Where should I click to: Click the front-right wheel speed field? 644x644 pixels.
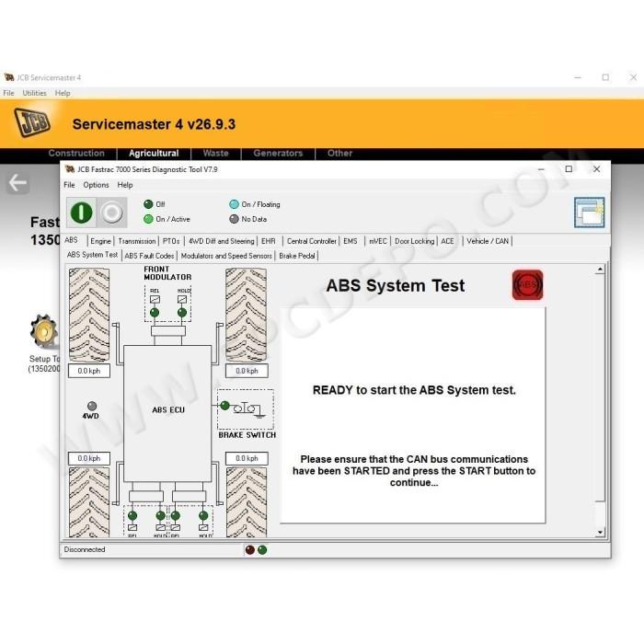click(x=247, y=371)
